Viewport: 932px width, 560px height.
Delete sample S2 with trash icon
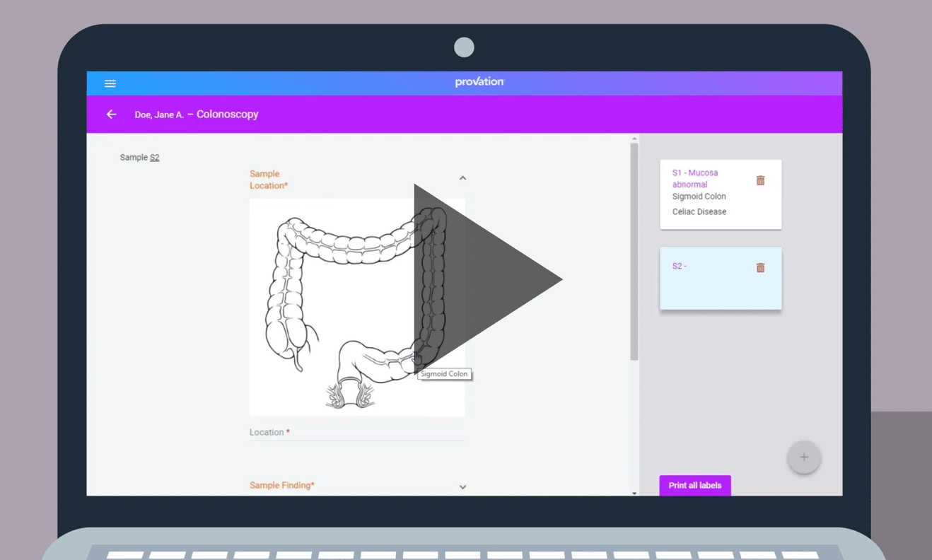[760, 267]
